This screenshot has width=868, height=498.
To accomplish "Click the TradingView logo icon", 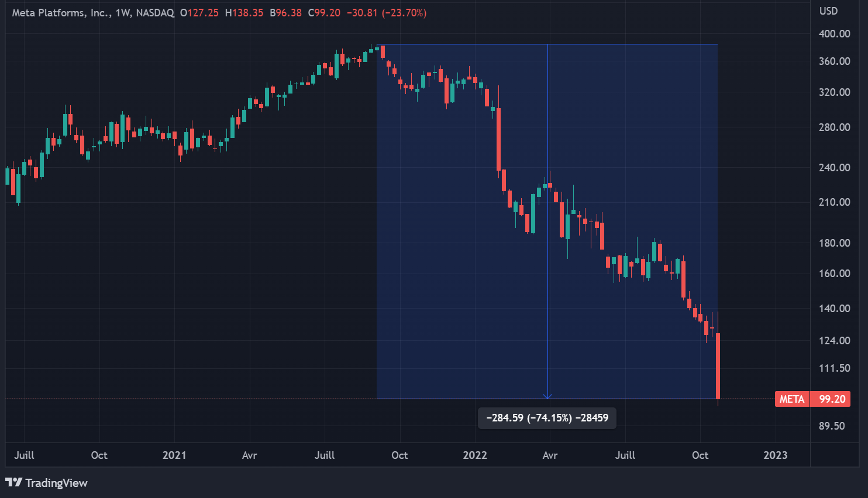I will [x=13, y=482].
